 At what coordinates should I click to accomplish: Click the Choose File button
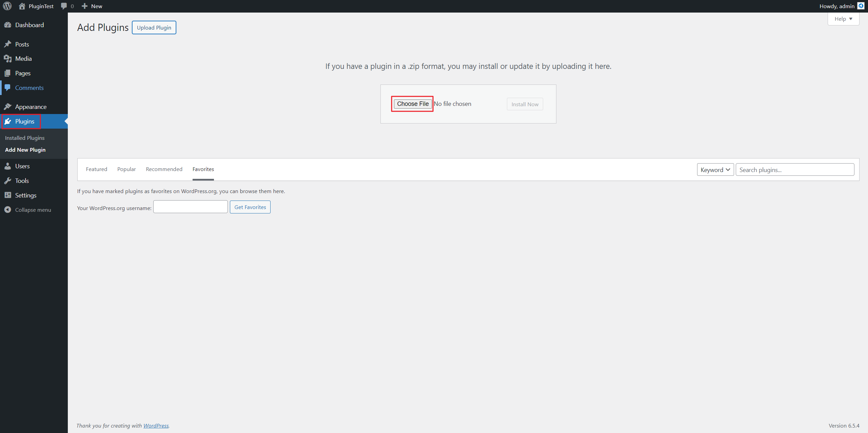413,104
